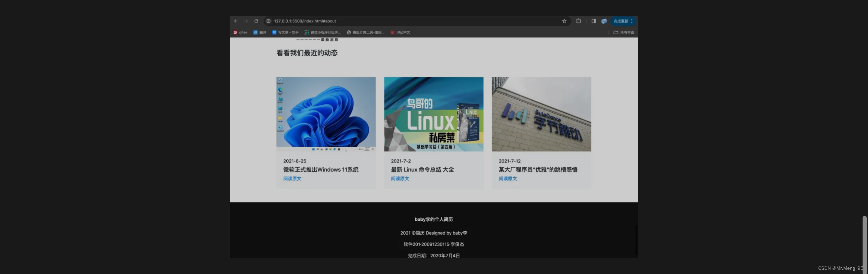The image size is (868, 274).
Task: Reload the page with the refresh icon
Action: (256, 21)
